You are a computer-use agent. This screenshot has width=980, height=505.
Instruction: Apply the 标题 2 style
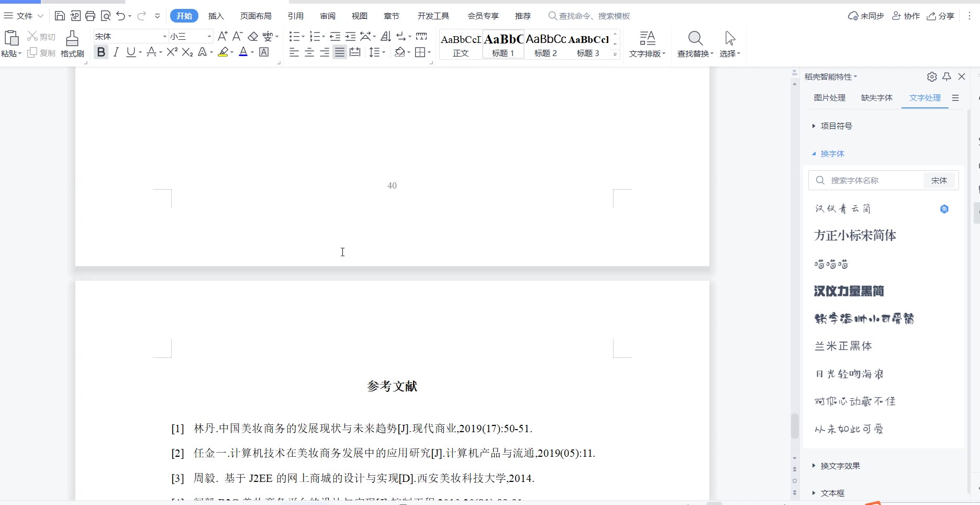click(545, 45)
